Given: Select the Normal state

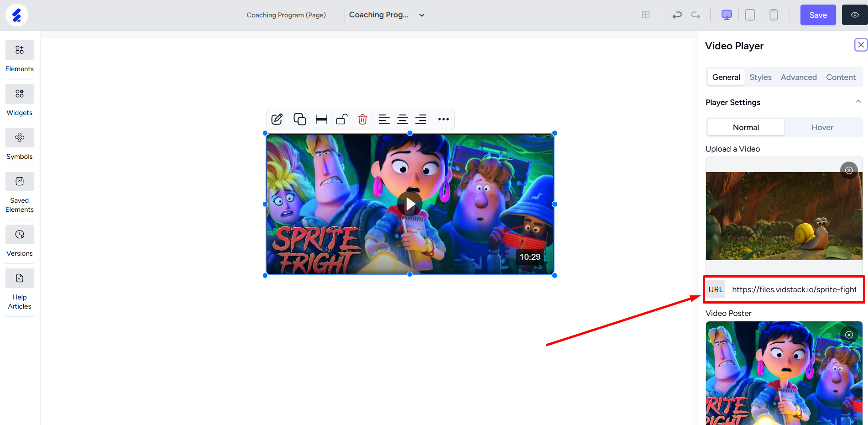Looking at the screenshot, I should point(746,127).
